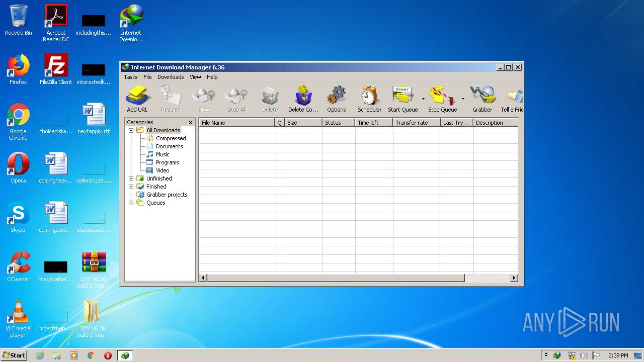This screenshot has height=362, width=644.
Task: Open the nextapply.rtf desktop file
Action: tap(94, 119)
